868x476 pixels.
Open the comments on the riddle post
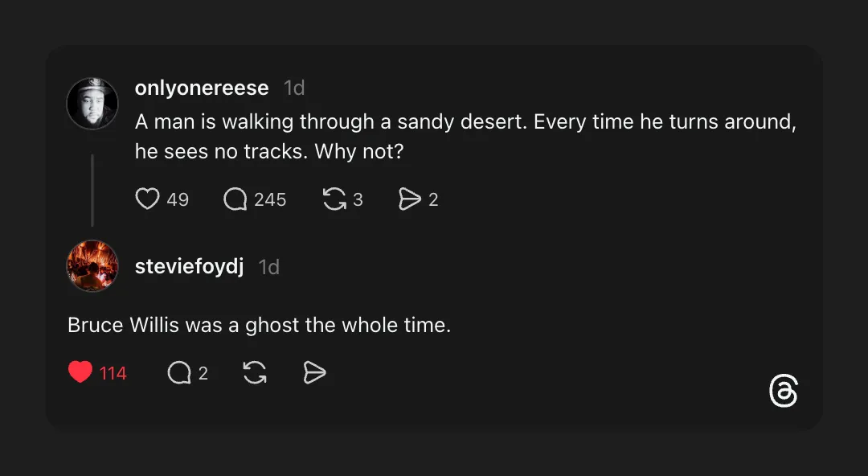coord(235,199)
